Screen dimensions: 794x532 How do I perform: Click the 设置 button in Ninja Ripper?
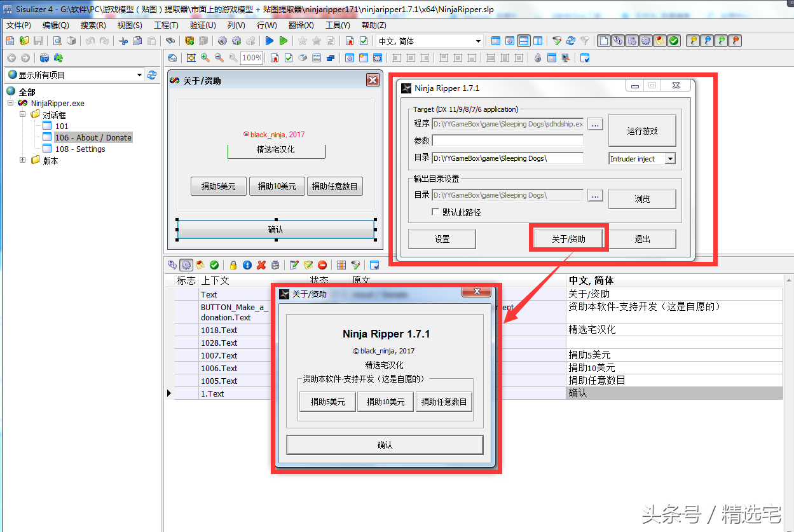click(x=442, y=239)
